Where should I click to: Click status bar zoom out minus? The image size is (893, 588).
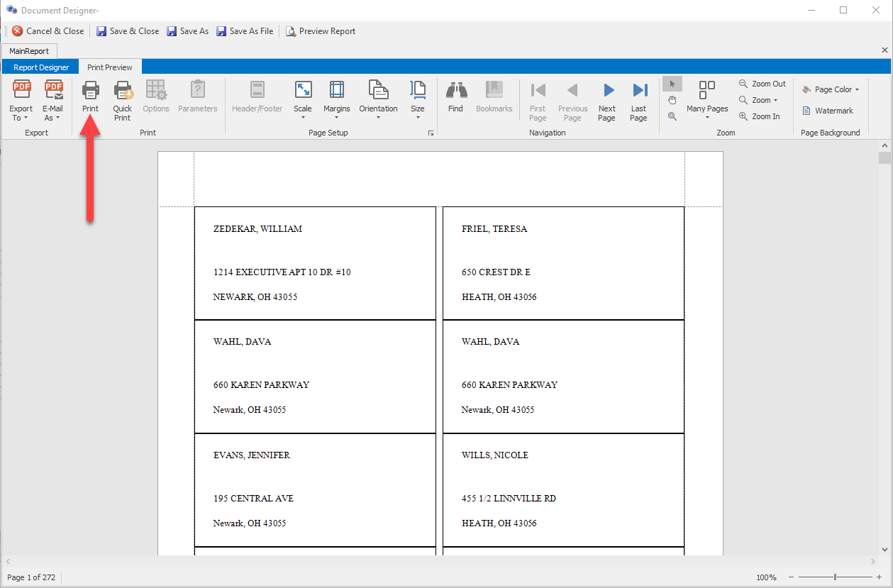click(792, 577)
